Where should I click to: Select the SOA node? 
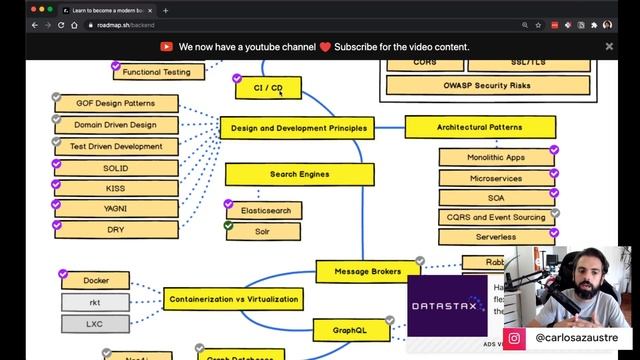click(496, 198)
